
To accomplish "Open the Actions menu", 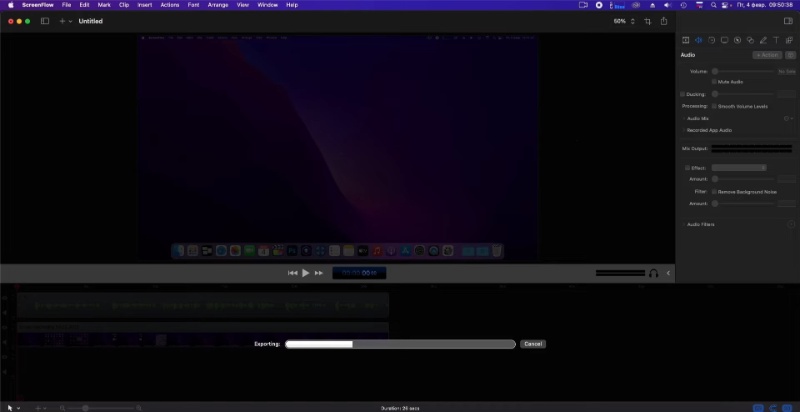I will 170,5.
